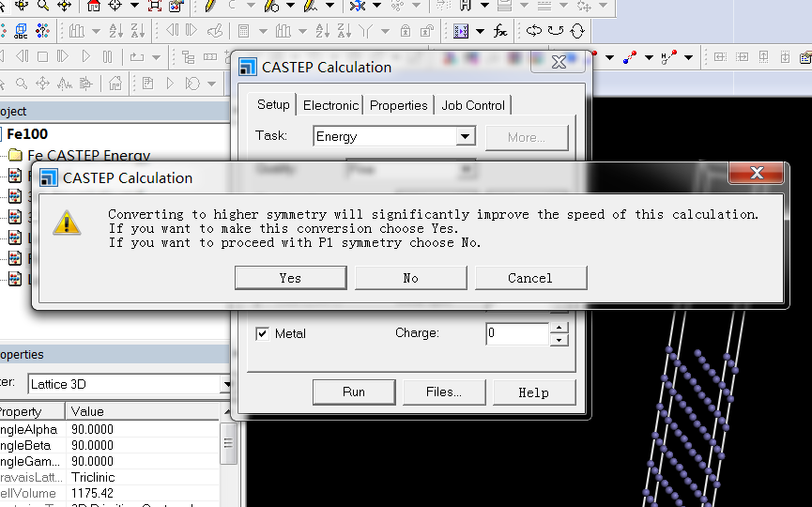812x507 pixels.
Task: Open dropdown arrow next to hydrogen bond icon
Action: point(688,57)
